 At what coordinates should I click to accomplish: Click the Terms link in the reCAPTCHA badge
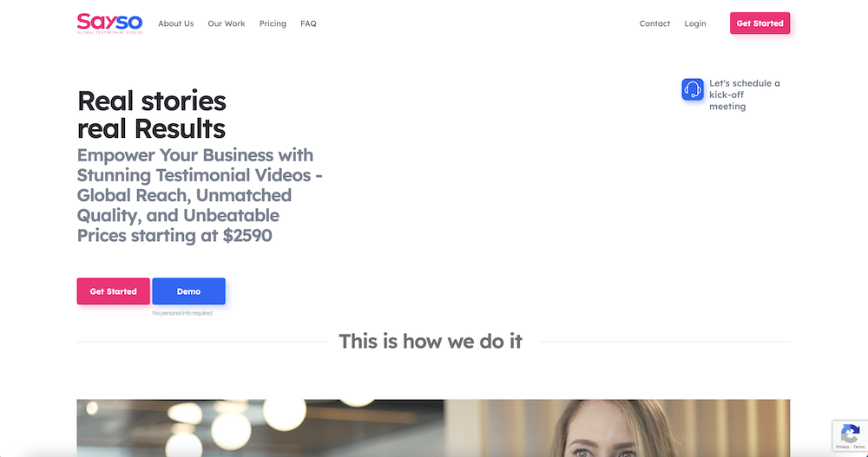tap(858, 447)
